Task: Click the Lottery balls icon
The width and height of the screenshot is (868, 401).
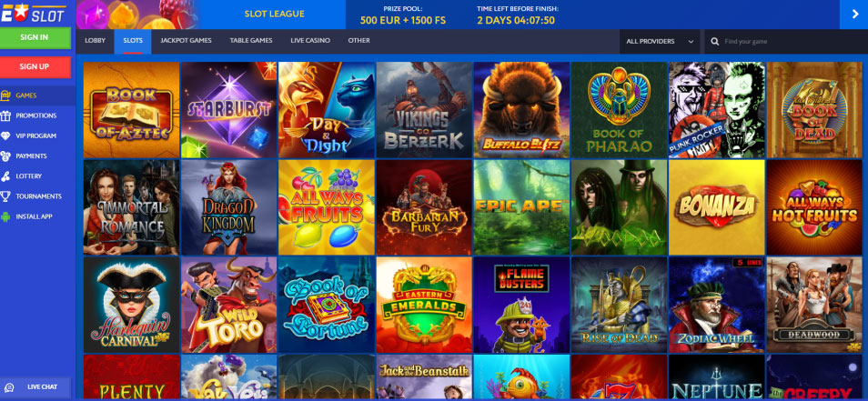Action: pyautogui.click(x=5, y=175)
